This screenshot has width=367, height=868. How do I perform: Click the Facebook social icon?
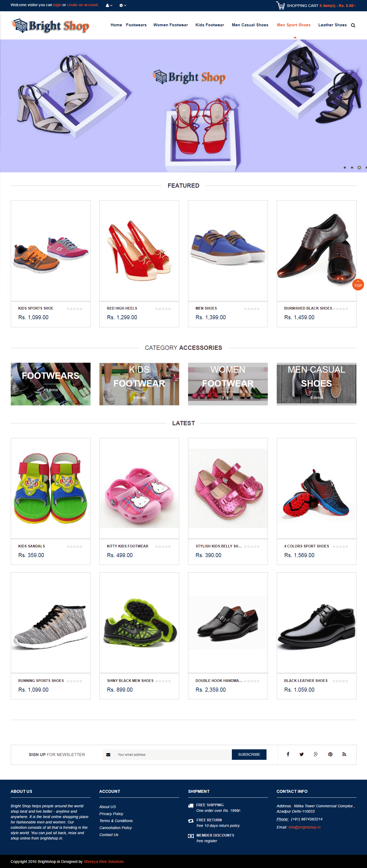click(x=288, y=754)
